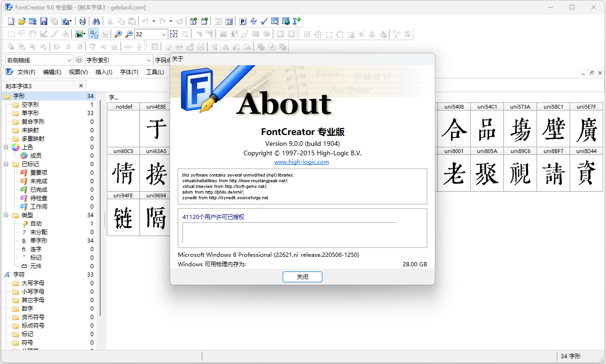The image size is (606, 364).
Task: Click the AV autokern icon
Action: 253,21
